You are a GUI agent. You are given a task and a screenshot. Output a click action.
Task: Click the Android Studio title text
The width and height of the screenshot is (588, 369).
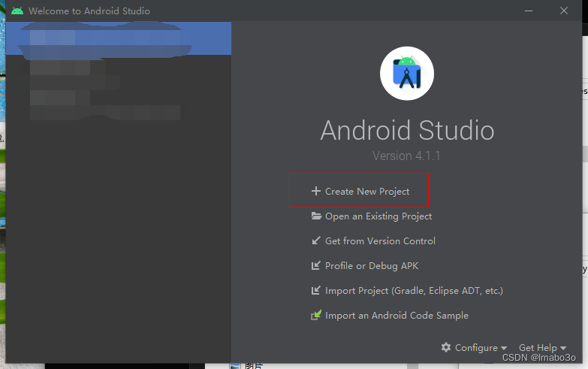pos(407,130)
